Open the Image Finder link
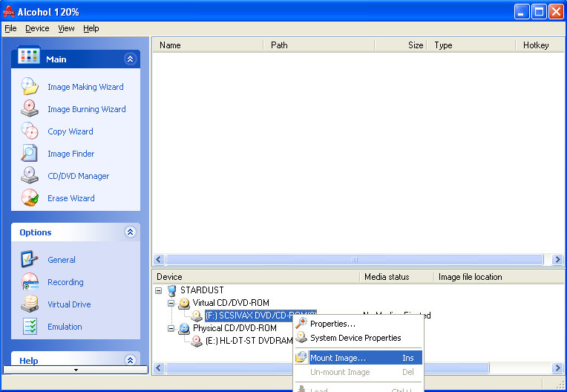This screenshot has height=392, width=567. click(x=71, y=154)
